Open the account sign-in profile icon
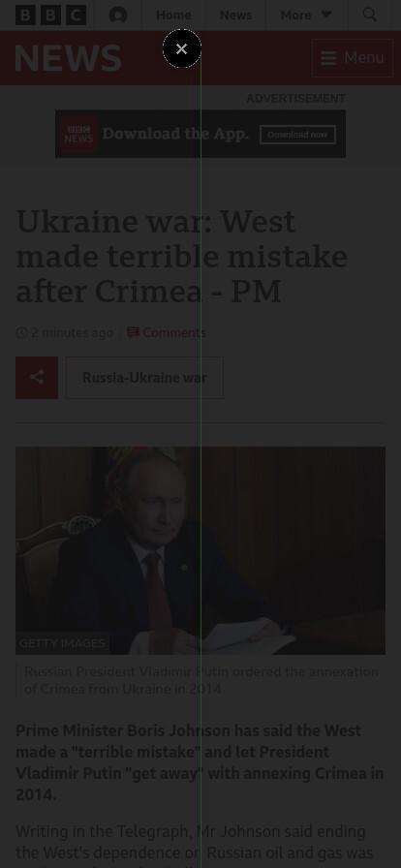 pyautogui.click(x=118, y=15)
